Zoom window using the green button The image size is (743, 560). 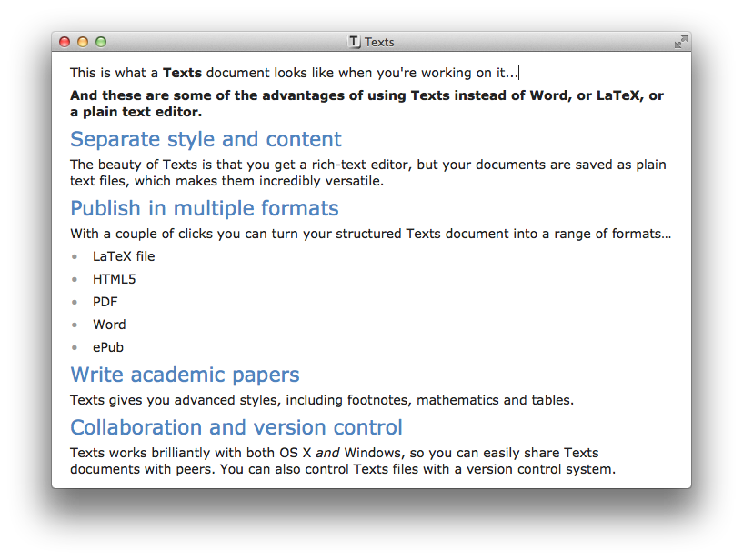pyautogui.click(x=101, y=42)
